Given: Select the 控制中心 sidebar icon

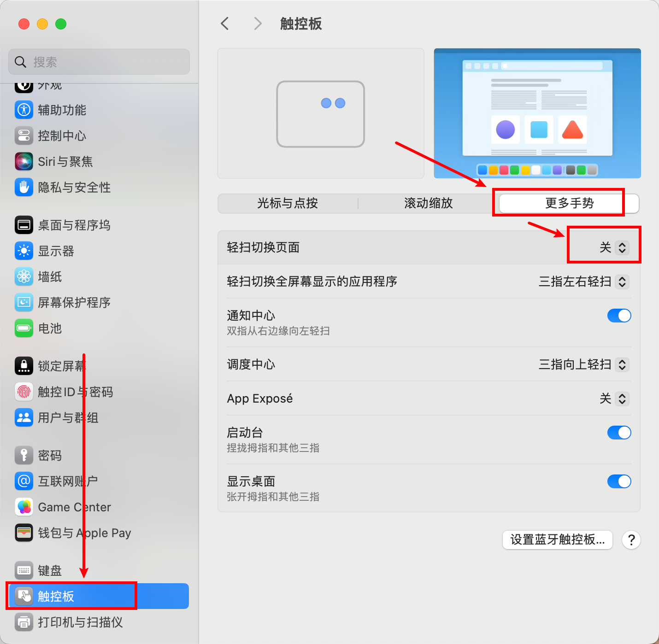Looking at the screenshot, I should coord(24,135).
